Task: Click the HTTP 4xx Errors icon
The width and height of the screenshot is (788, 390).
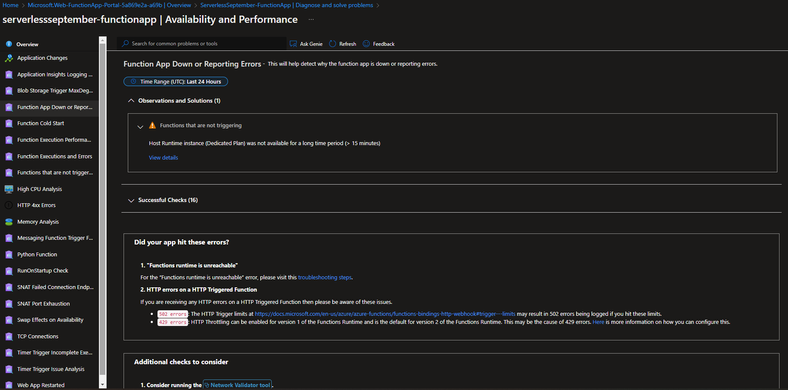Action: click(9, 205)
